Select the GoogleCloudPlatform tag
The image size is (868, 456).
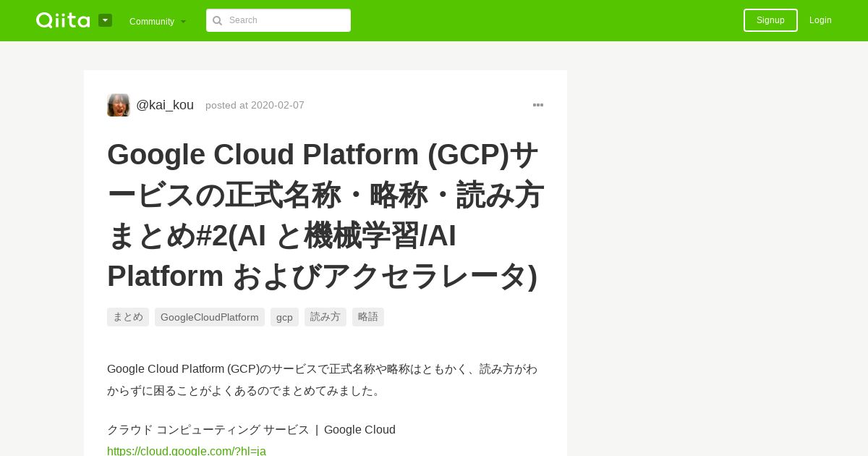pyautogui.click(x=210, y=317)
